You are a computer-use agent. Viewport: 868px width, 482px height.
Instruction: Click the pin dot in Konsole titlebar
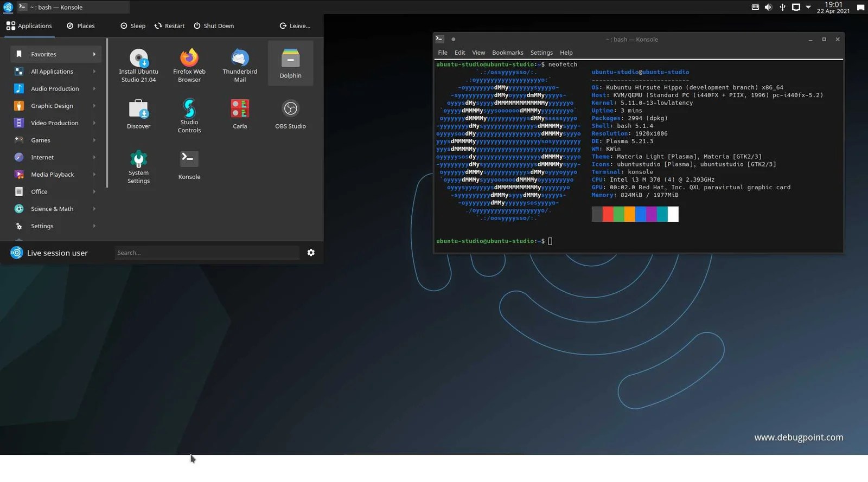(454, 39)
